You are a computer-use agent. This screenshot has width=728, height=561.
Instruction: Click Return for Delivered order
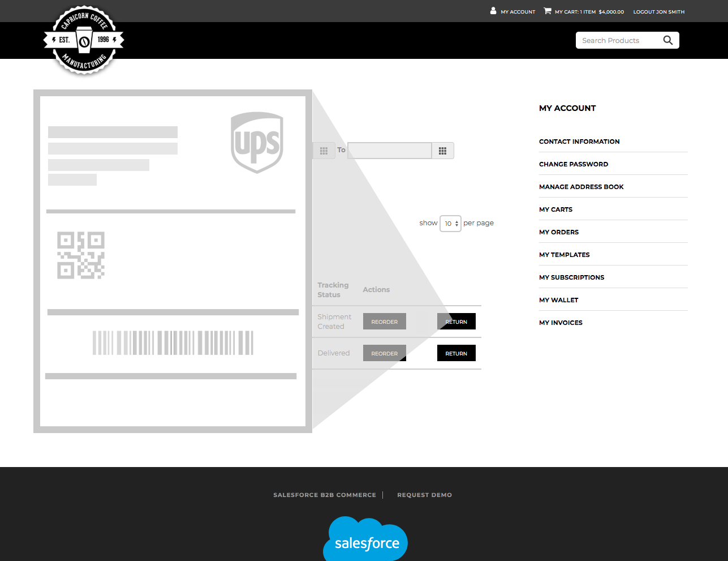pyautogui.click(x=456, y=353)
